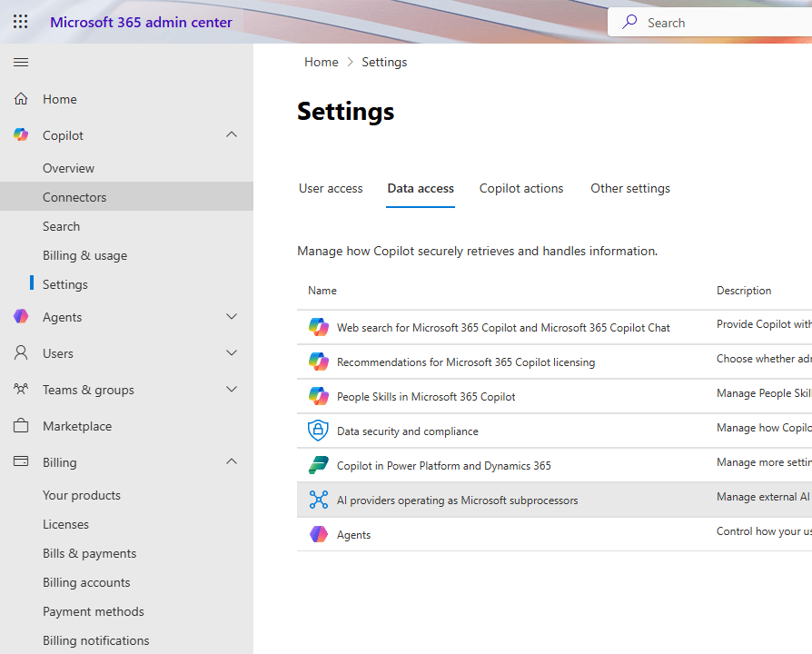Click the Home house icon in sidebar

(21, 99)
